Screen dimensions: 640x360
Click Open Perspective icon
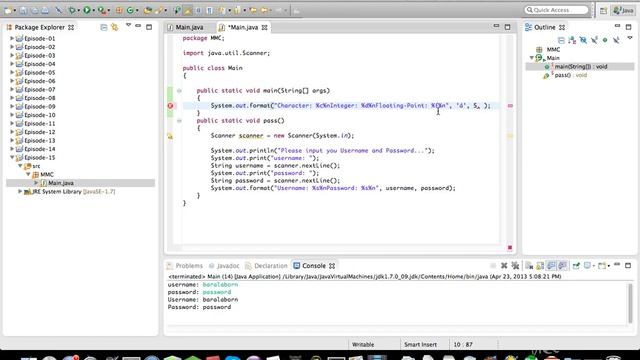point(603,11)
